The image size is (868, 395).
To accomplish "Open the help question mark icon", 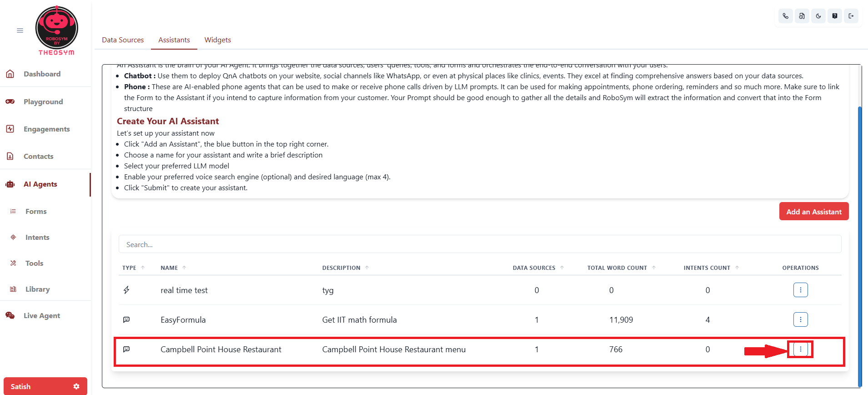I will (834, 16).
